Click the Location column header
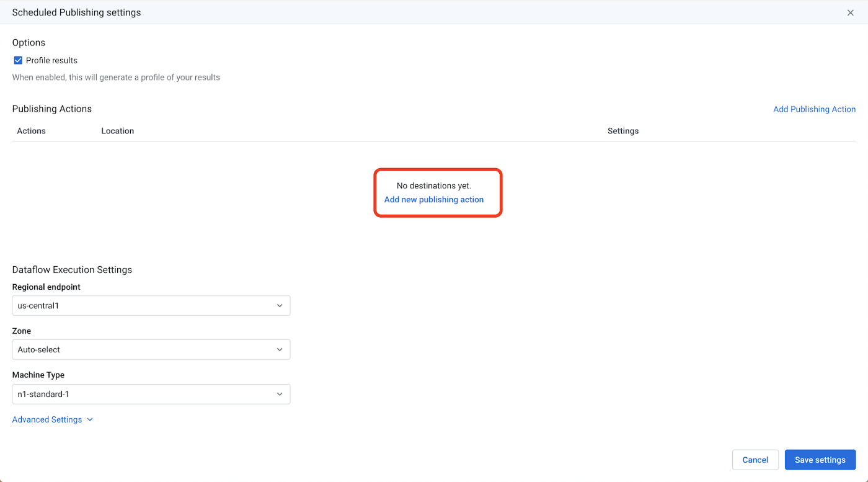The width and height of the screenshot is (868, 482). [x=118, y=131]
